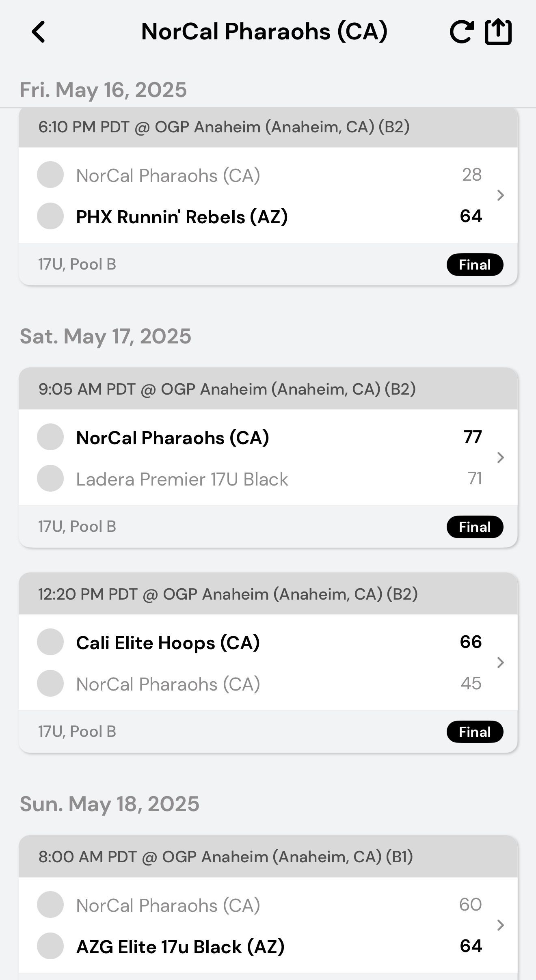Tap NorCal Pharaohs logo in 6:10 PM game
Viewport: 536px width, 980px height.
(x=50, y=175)
